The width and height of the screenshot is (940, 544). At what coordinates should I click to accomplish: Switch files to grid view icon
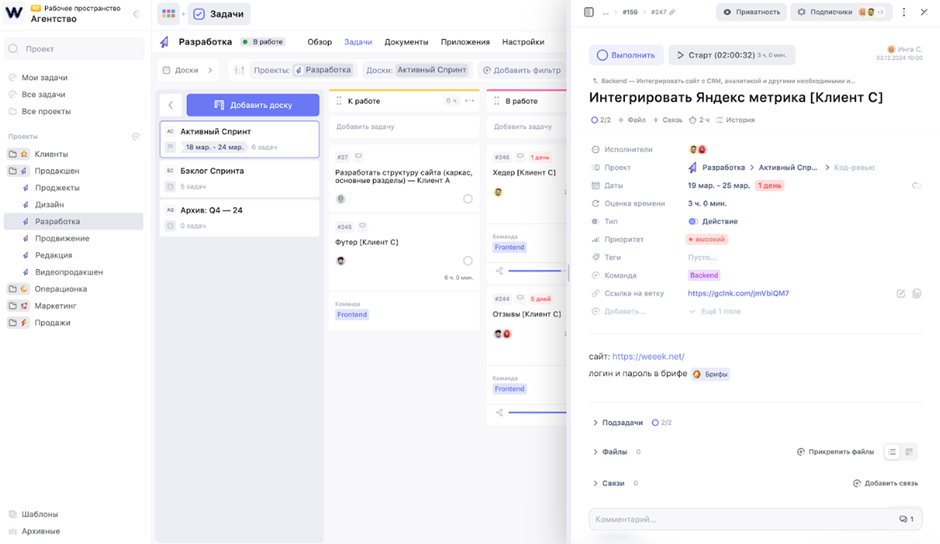909,452
